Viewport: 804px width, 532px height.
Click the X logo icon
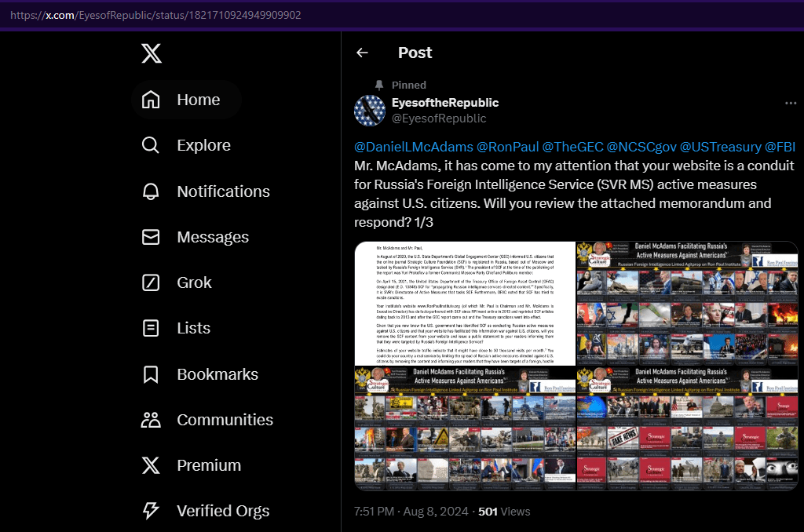click(152, 53)
